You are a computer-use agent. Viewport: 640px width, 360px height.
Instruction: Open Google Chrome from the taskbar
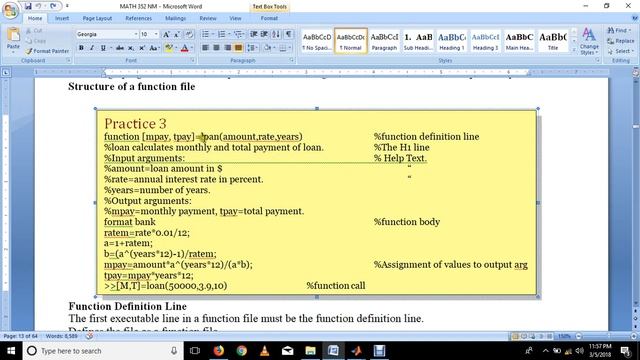pyautogui.click(x=242, y=351)
